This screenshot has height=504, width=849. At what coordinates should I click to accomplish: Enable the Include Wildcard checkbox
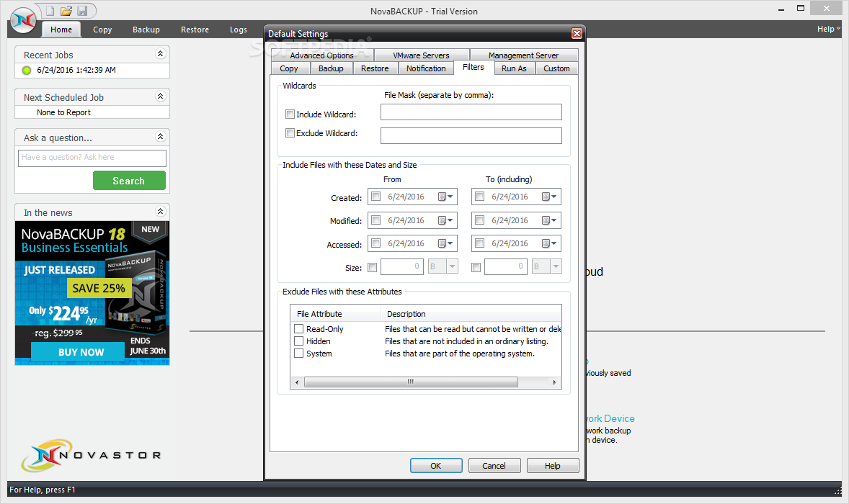pyautogui.click(x=290, y=114)
